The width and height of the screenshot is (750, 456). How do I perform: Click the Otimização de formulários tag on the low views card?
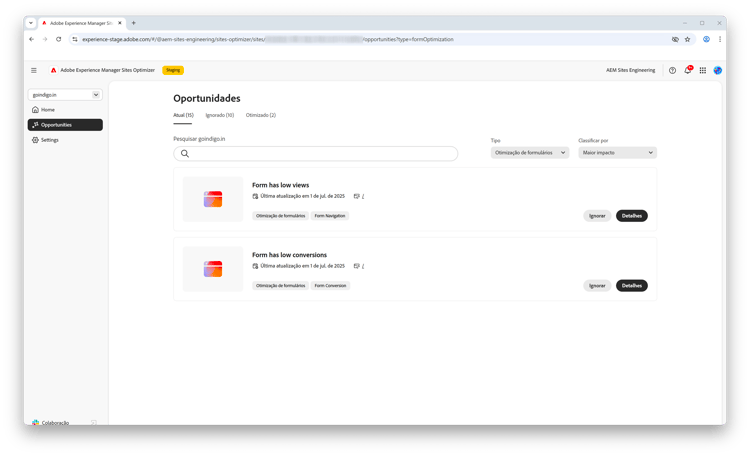click(x=280, y=216)
